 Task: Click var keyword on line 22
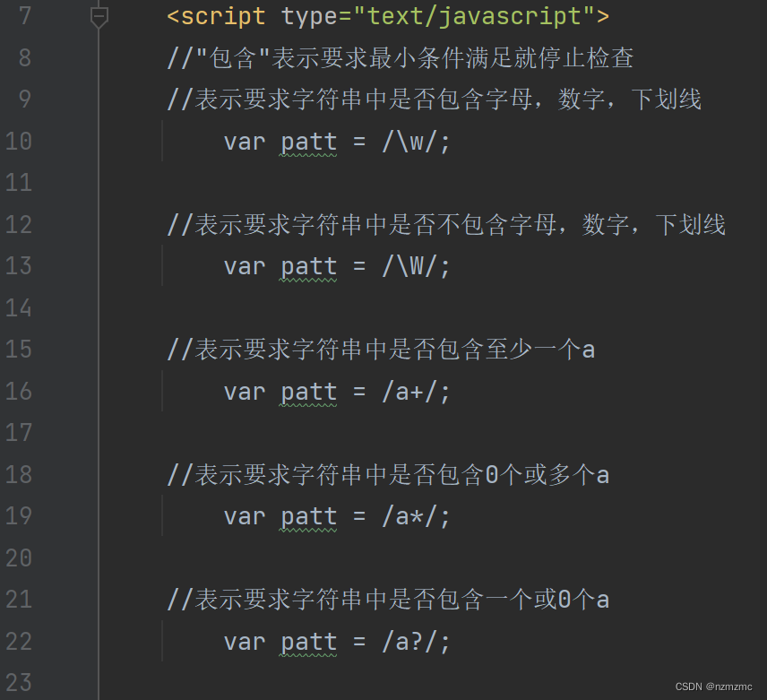click(245, 643)
